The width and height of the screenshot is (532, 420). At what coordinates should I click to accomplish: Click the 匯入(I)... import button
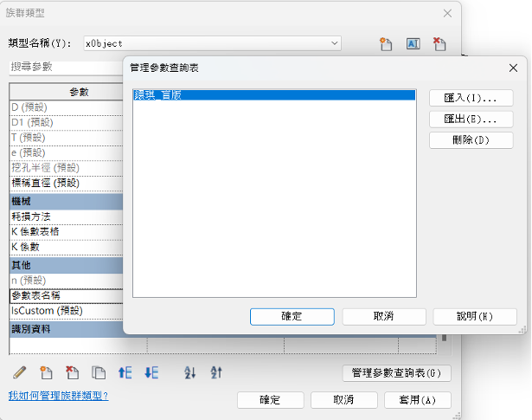point(471,98)
